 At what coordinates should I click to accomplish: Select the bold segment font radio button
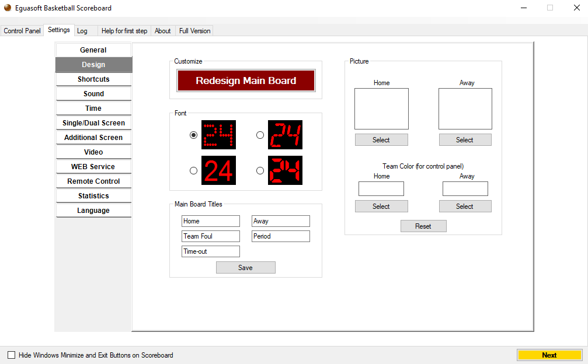[260, 170]
